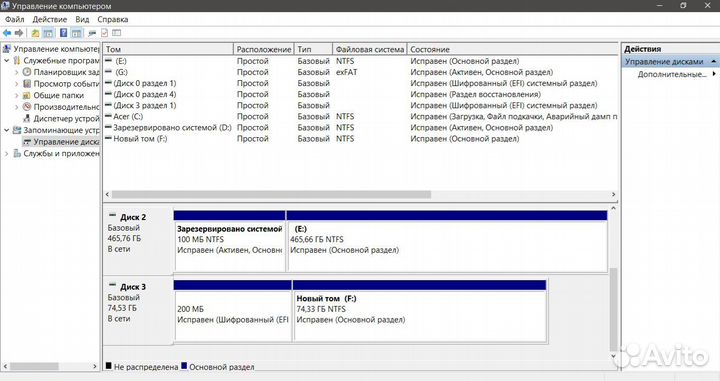The image size is (720, 381).
Task: Sort by Том column header
Action: click(169, 49)
